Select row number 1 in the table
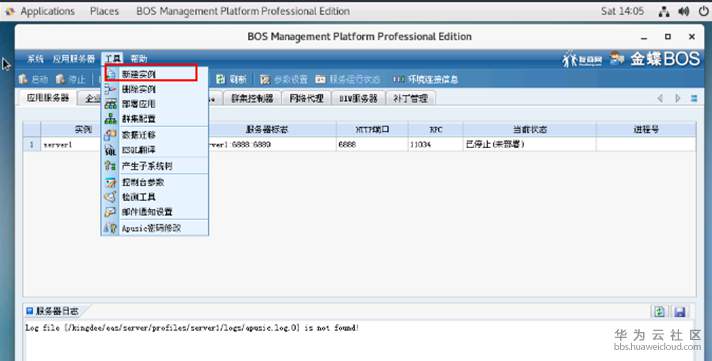 point(32,145)
